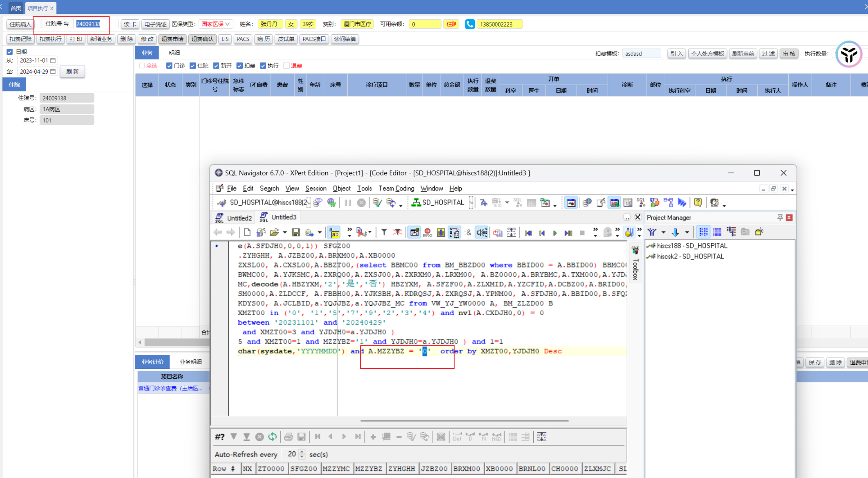868x478 pixels.
Task: Click the green execute/play arrow icon
Action: pyautogui.click(x=555, y=233)
